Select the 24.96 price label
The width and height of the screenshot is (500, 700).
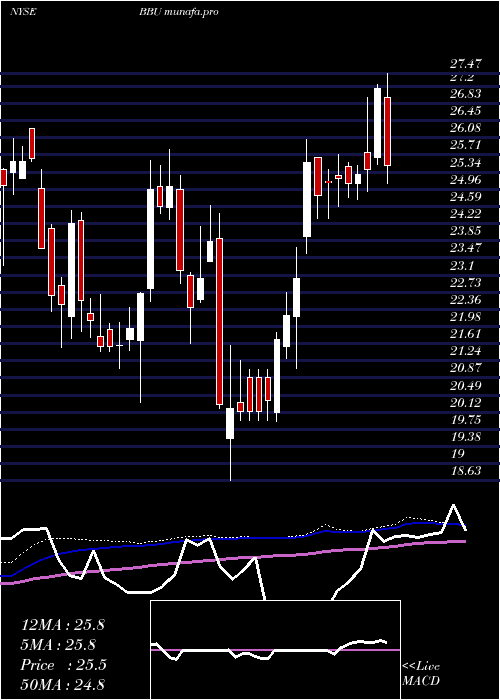click(x=466, y=180)
